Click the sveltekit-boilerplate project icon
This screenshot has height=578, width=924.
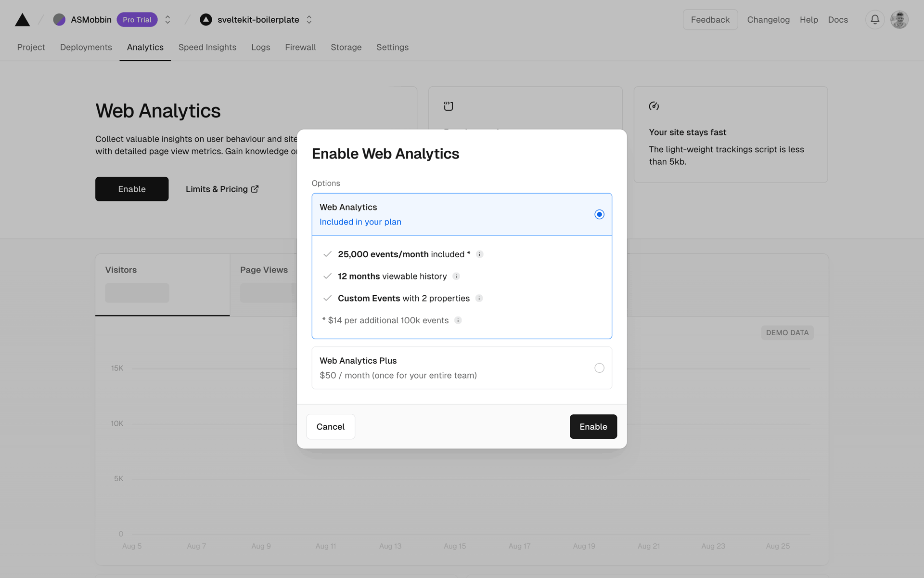(x=206, y=20)
